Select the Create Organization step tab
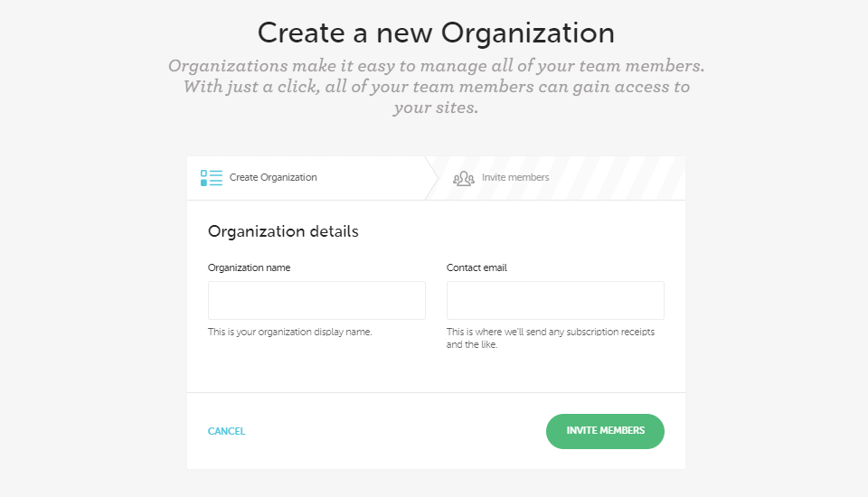 [x=273, y=178]
